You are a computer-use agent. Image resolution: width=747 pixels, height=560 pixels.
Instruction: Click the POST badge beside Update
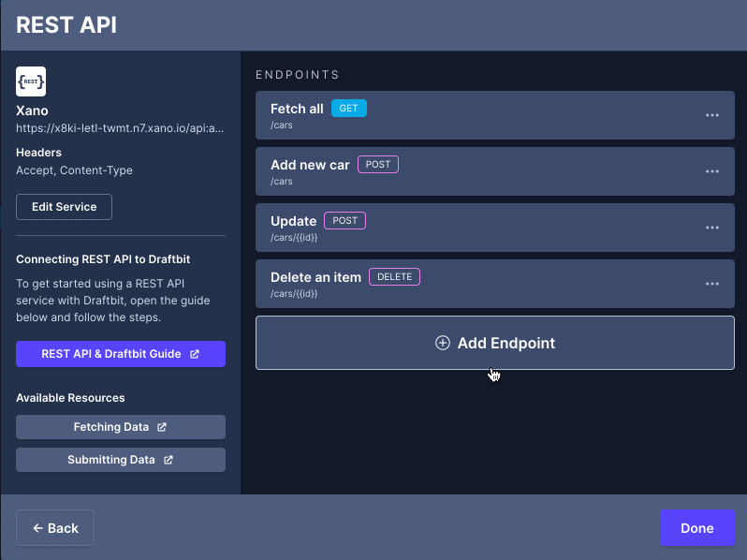(x=344, y=221)
